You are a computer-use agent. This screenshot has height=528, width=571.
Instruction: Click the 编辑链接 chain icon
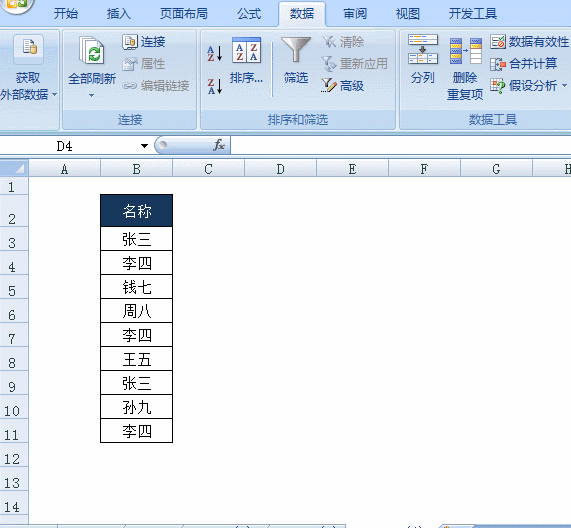tap(130, 86)
